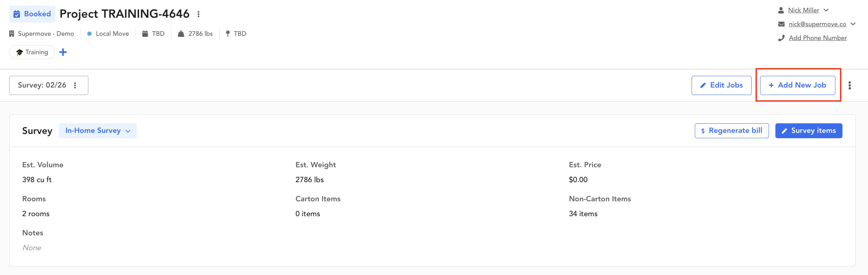Click the Booked calendar status icon
This screenshot has width=868, height=275.
[x=17, y=14]
